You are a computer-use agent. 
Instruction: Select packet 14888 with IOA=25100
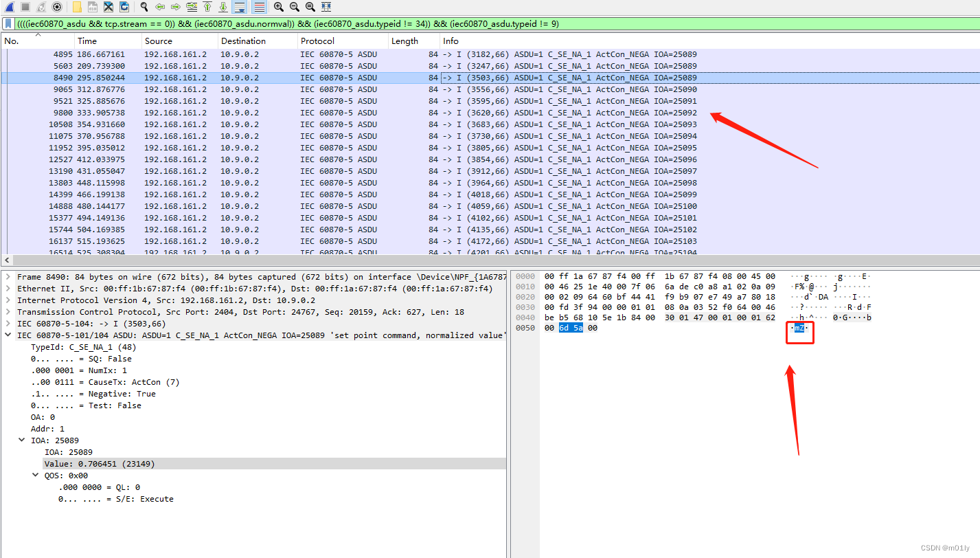490,206
